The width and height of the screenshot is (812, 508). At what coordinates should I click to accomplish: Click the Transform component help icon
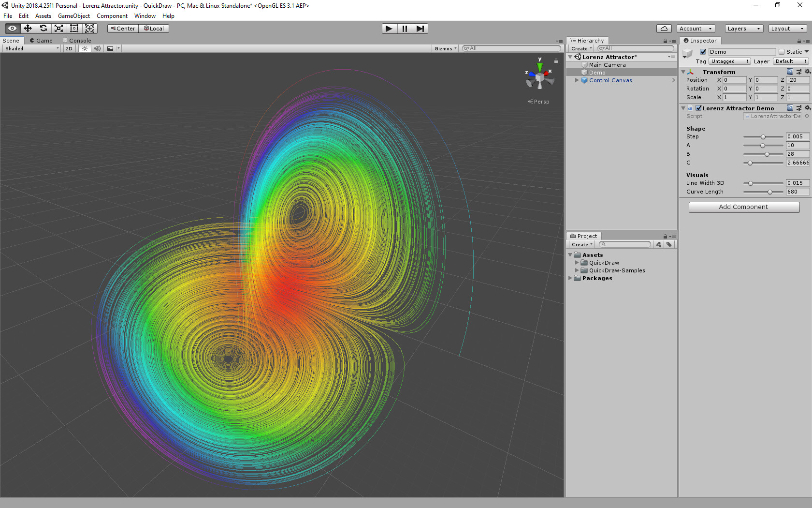790,72
